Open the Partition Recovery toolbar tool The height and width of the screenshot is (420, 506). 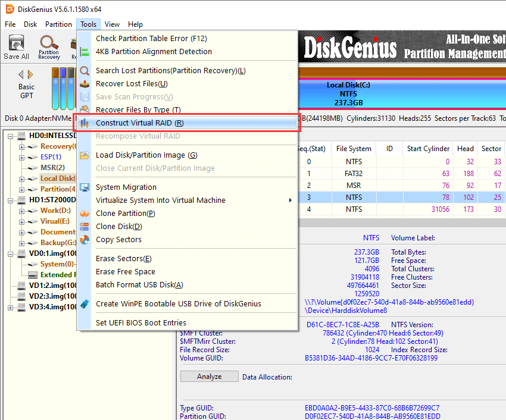coord(49,47)
